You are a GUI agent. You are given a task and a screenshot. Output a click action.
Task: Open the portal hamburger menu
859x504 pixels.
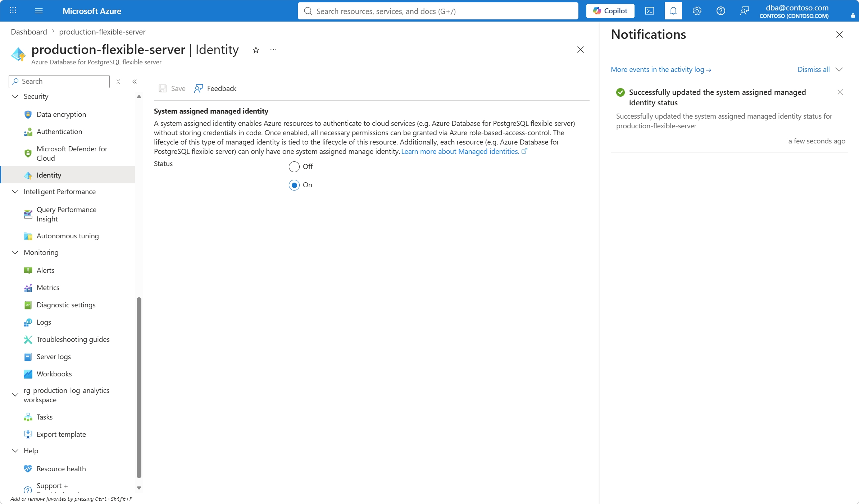pyautogui.click(x=39, y=11)
